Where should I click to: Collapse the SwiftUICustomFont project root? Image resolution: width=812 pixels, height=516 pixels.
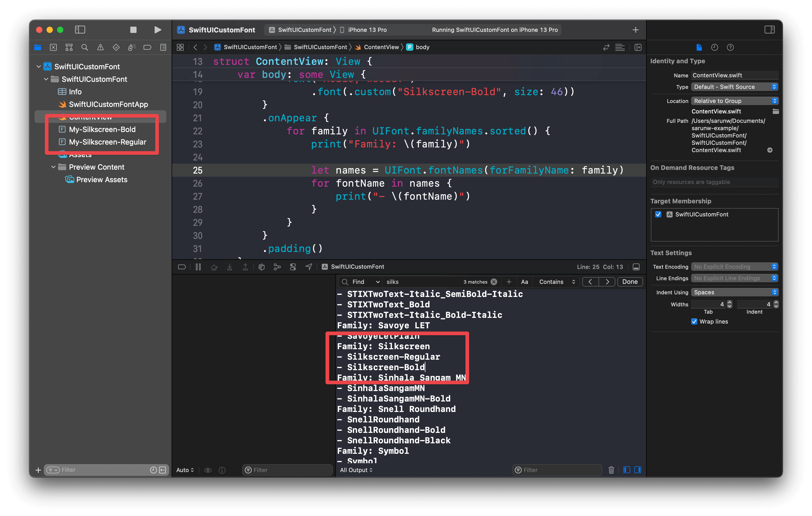click(x=39, y=67)
